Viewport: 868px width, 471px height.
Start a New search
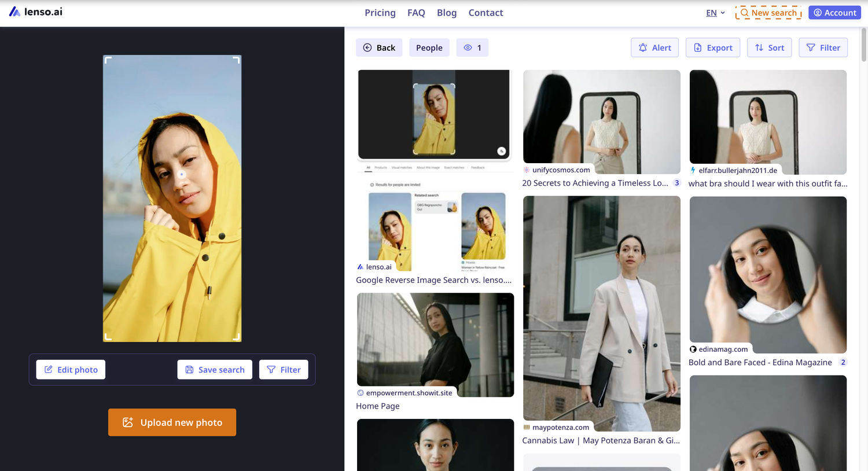pos(768,13)
